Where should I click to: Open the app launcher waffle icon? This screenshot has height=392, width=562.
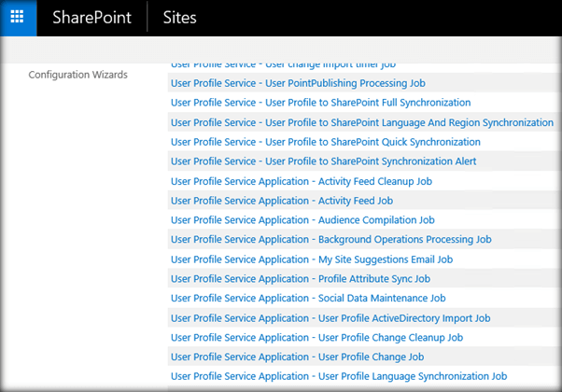point(18,18)
